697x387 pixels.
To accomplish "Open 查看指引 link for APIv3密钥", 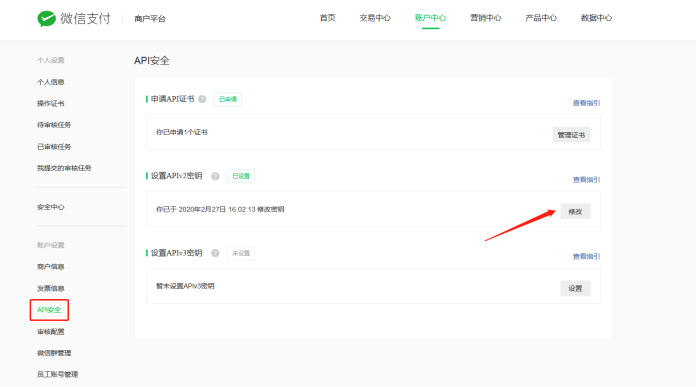I will pos(586,256).
